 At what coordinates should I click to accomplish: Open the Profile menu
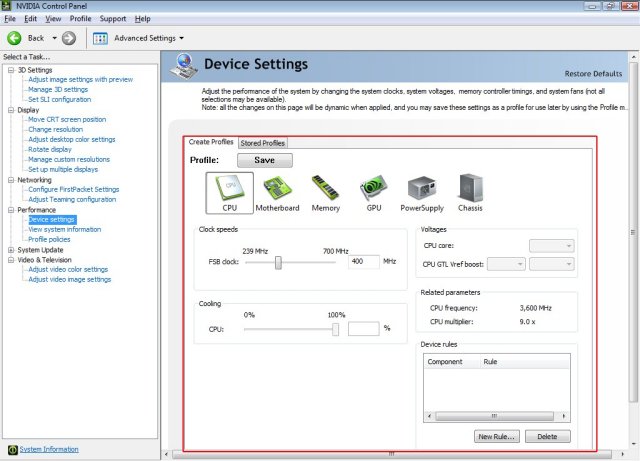click(x=80, y=19)
